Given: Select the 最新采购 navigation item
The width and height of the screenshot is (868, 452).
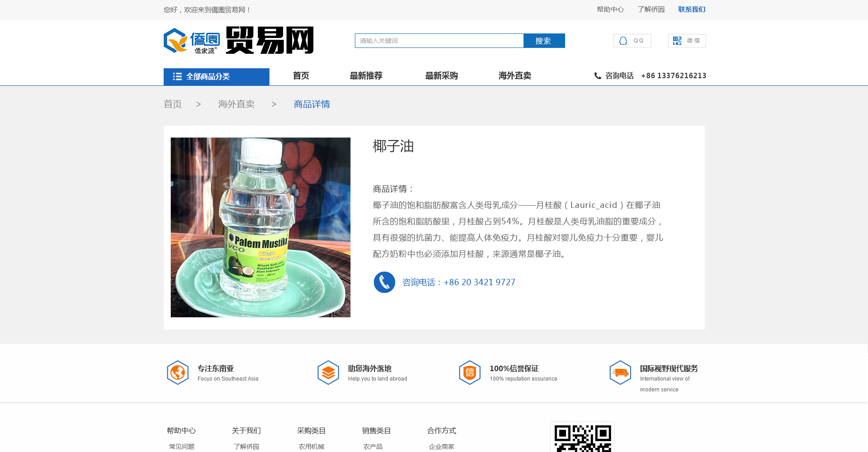Looking at the screenshot, I should coord(441,76).
